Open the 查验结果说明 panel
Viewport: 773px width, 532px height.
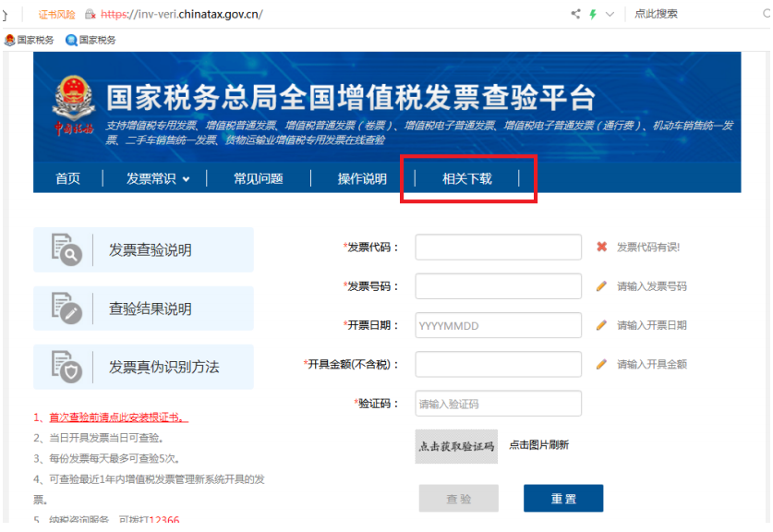[x=143, y=308]
